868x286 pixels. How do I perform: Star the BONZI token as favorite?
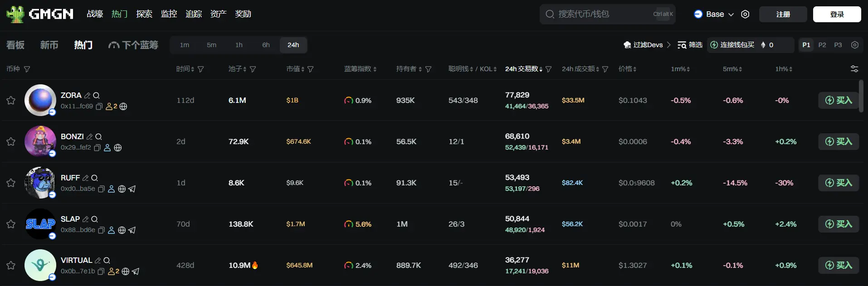pyautogui.click(x=11, y=141)
